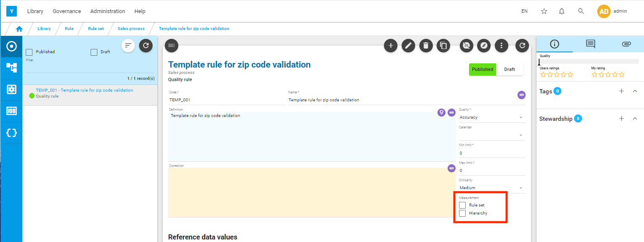Open the Help menu
The image size is (644, 242).
[140, 11]
